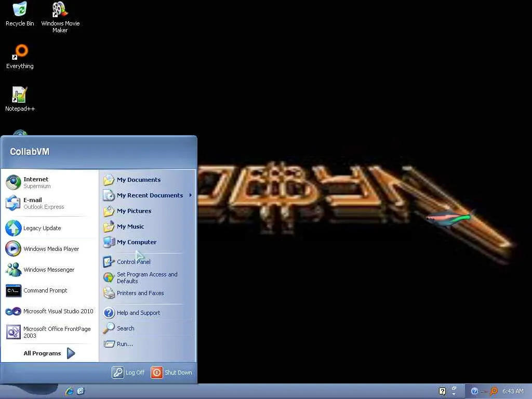Open Help and Support

[x=148, y=313]
